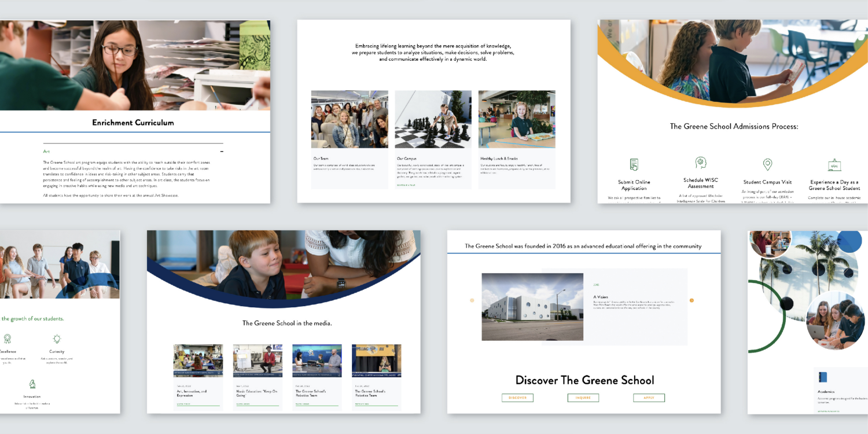Screen dimensions: 868x434
Task: Go to previous timeline slide arrow
Action: [472, 300]
